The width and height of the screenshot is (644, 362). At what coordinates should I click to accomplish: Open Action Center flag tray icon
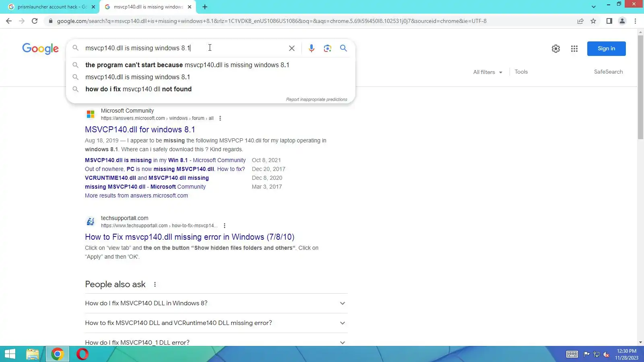point(586,354)
